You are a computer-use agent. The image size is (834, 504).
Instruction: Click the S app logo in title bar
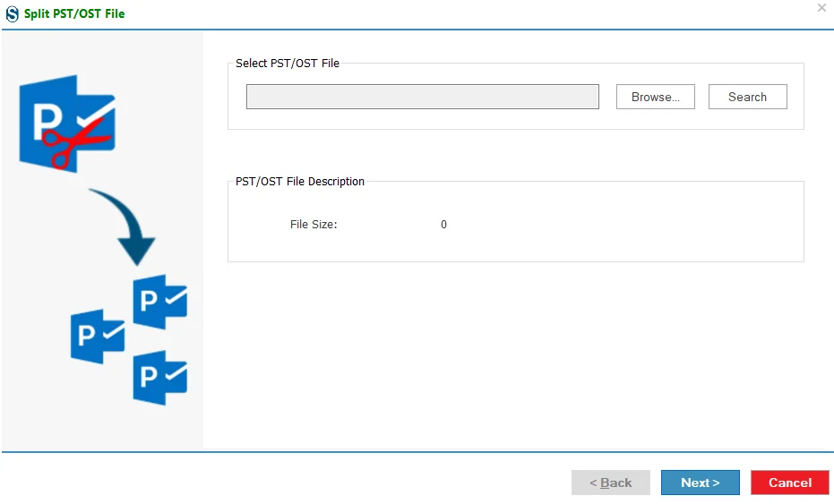pos(12,13)
